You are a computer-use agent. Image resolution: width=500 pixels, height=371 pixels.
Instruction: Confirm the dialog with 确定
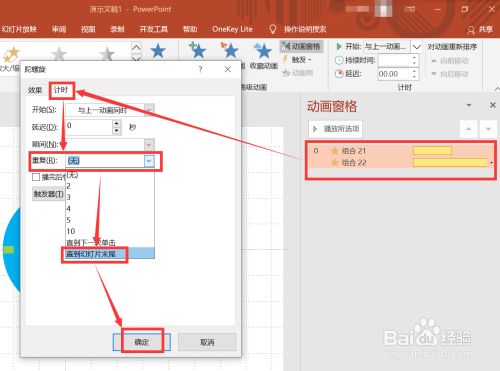142,342
